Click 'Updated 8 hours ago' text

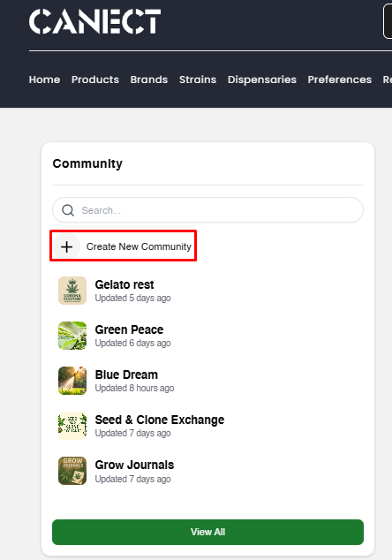134,389
